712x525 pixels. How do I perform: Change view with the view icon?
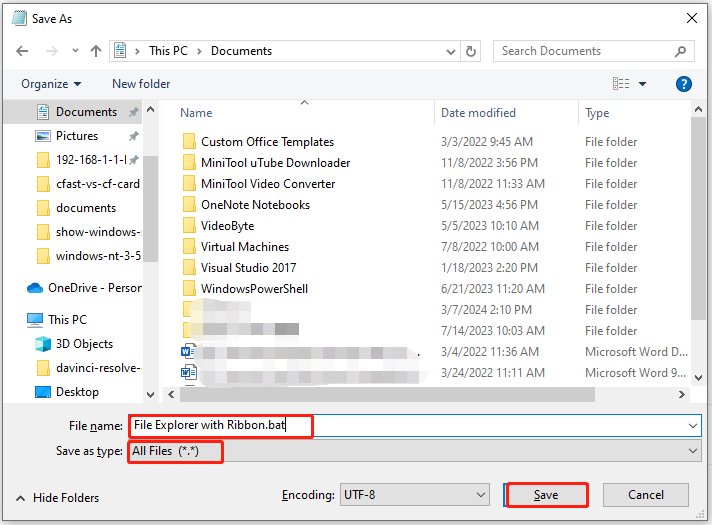(621, 84)
